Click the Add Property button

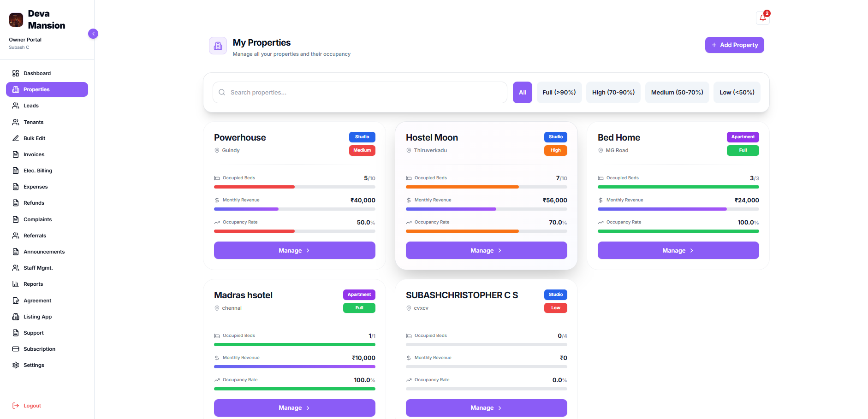[x=734, y=45]
